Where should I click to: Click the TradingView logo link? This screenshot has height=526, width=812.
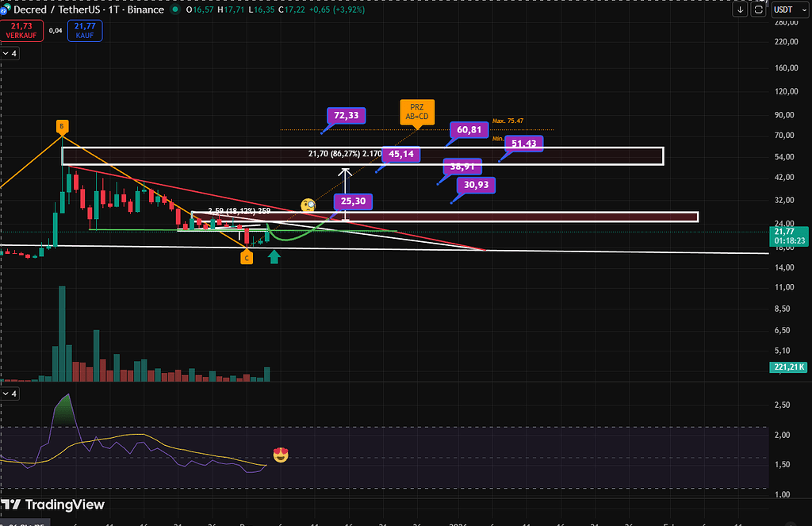[53, 505]
